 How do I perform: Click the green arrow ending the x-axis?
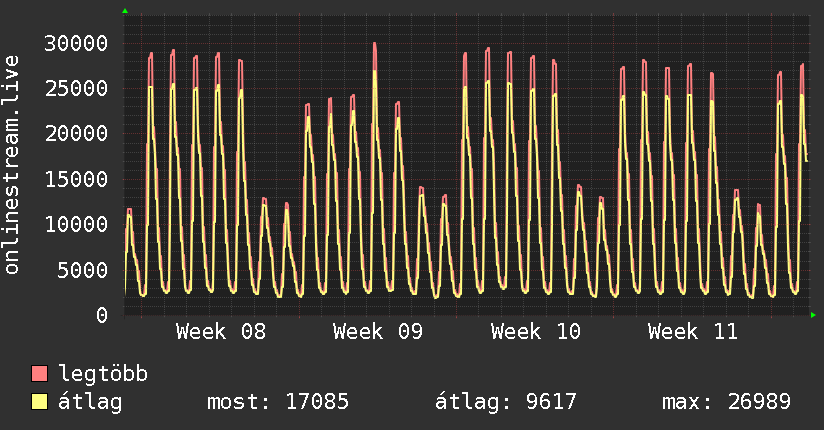tap(813, 315)
